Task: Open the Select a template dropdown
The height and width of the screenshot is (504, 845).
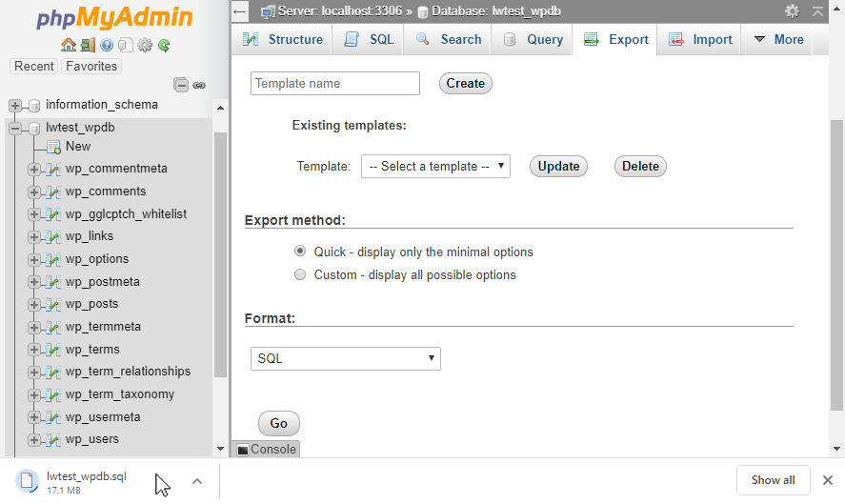Action: [x=435, y=166]
